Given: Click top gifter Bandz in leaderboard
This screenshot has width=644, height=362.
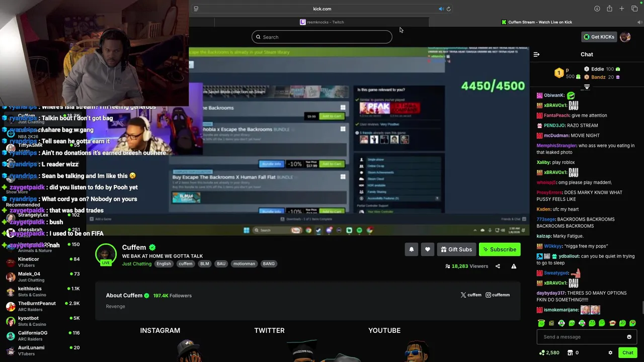Looking at the screenshot, I should (598, 77).
